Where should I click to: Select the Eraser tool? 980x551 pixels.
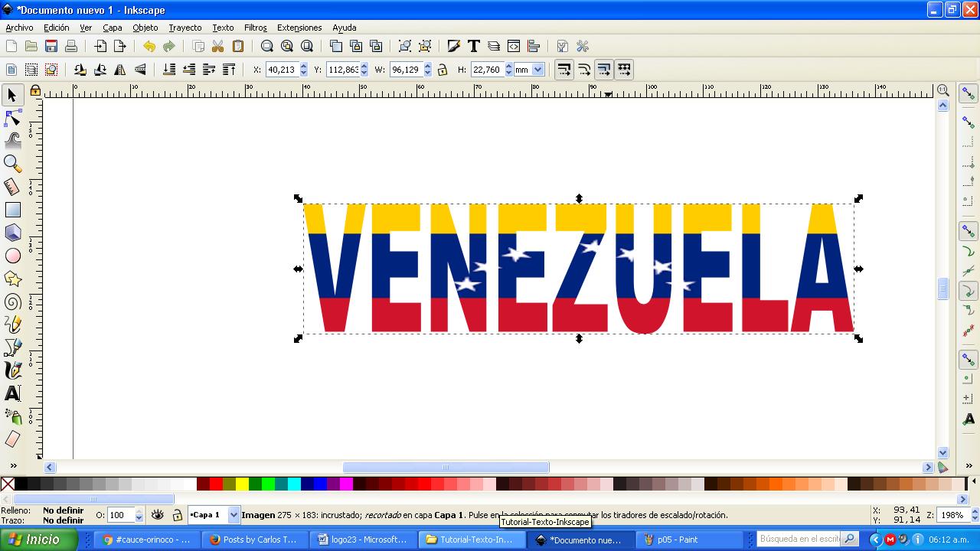pyautogui.click(x=12, y=439)
